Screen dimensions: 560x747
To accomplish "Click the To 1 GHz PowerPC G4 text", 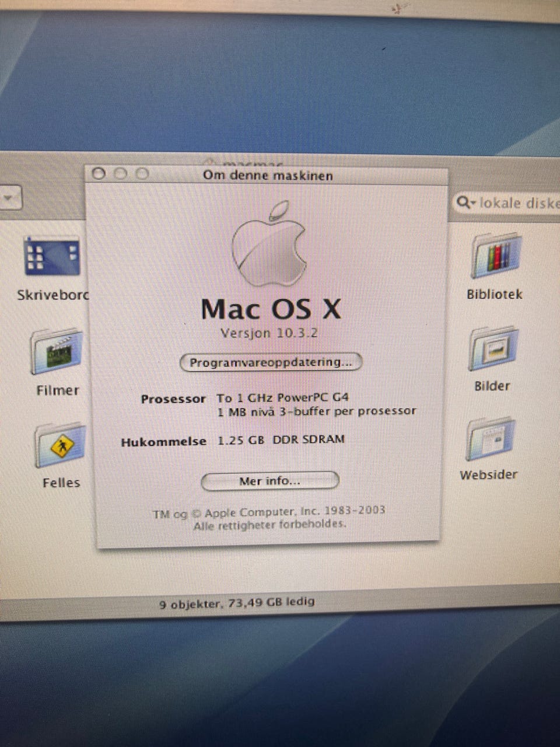I will [283, 398].
